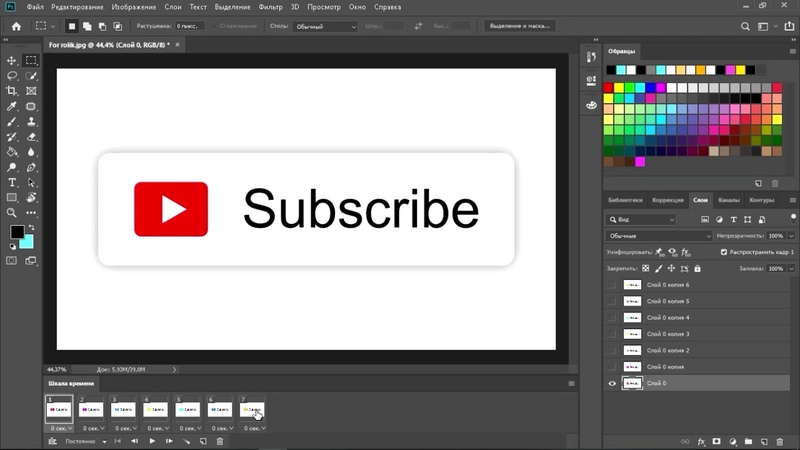Lock all with the padlock icon
This screenshot has width=800, height=450.
pos(697,268)
